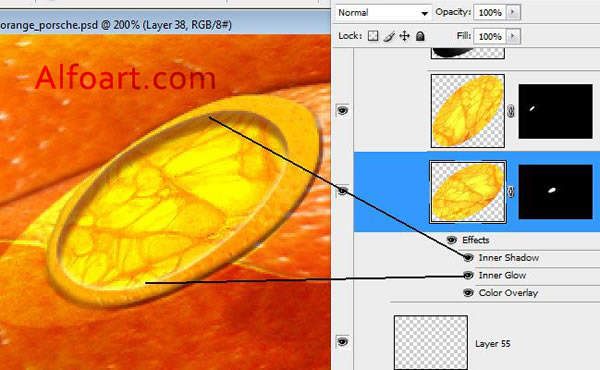Hide the Inner Shadow effect eye
Screen dimensions: 600x370
tap(468, 258)
